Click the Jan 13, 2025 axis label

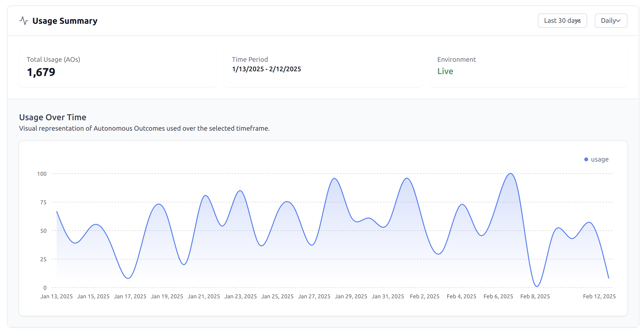tap(57, 296)
